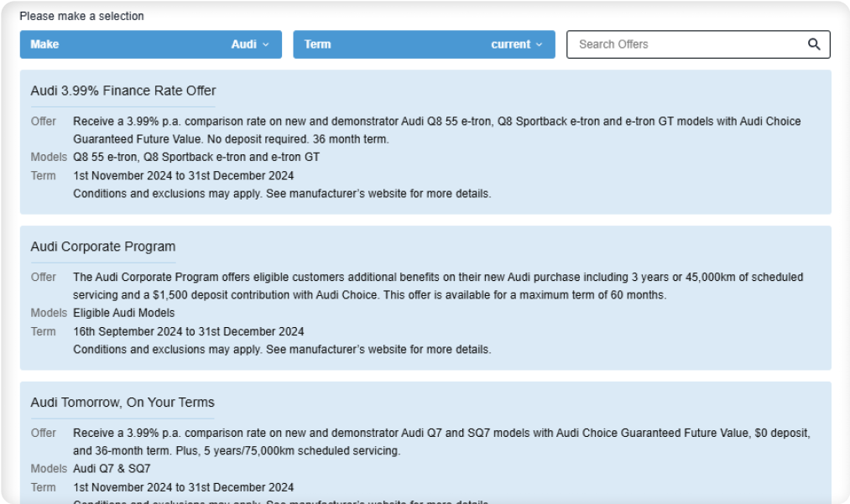Click the 'Eligible Audi Models' text

pos(124,314)
